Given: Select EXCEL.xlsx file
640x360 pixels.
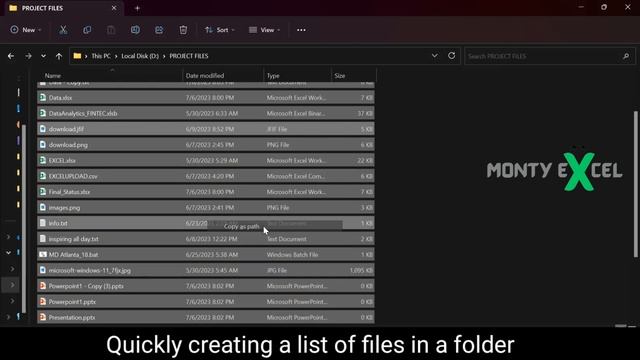Looking at the screenshot, I should pos(206,160).
